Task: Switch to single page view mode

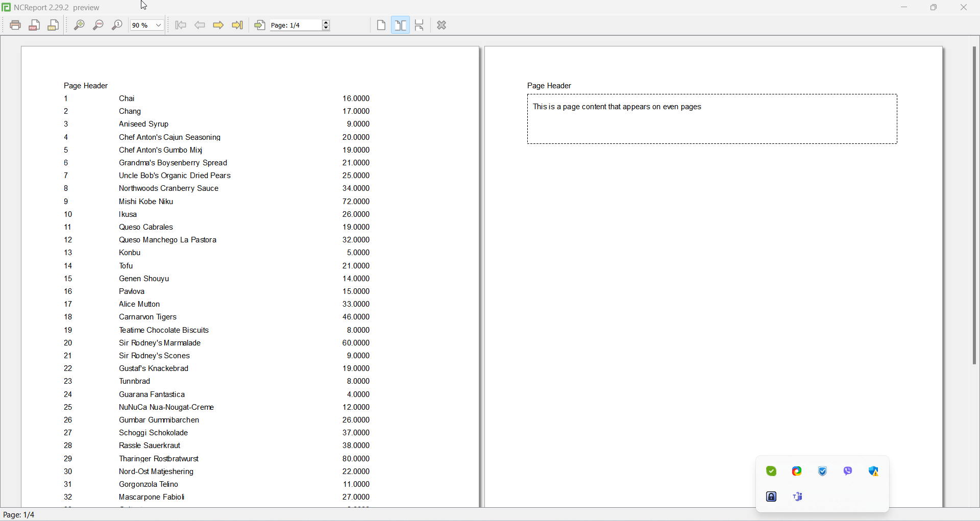Action: [x=381, y=25]
